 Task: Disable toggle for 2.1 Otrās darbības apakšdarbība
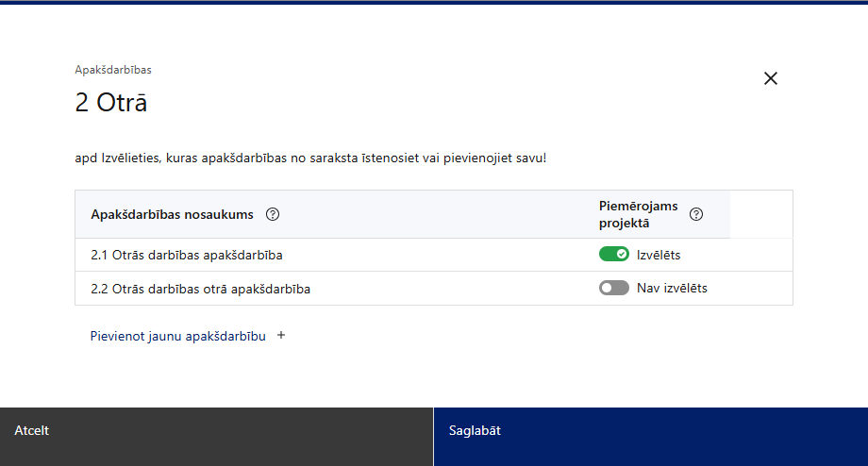[613, 255]
